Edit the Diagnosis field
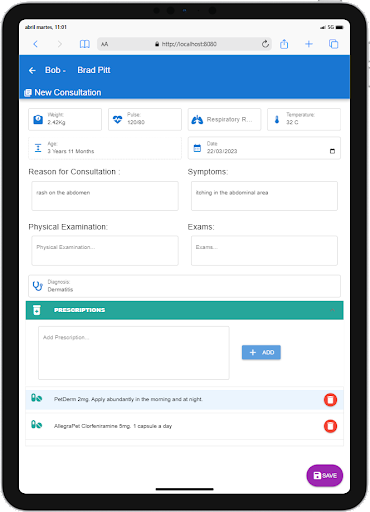Screen dimensions: 370x512 pos(185,286)
